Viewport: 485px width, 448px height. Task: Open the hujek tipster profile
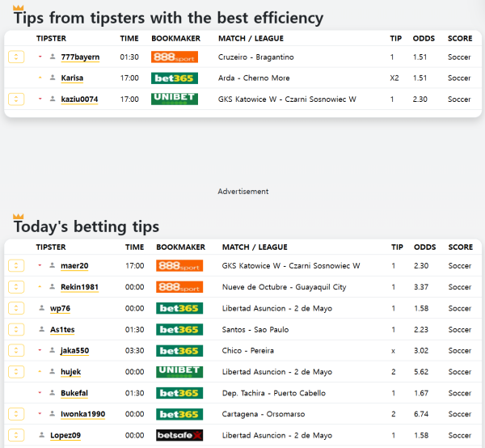pos(70,372)
